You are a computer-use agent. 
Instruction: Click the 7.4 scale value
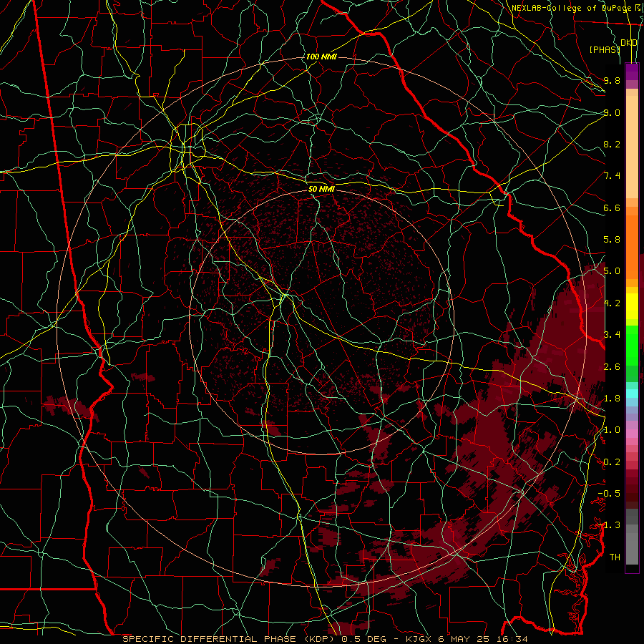(612, 176)
